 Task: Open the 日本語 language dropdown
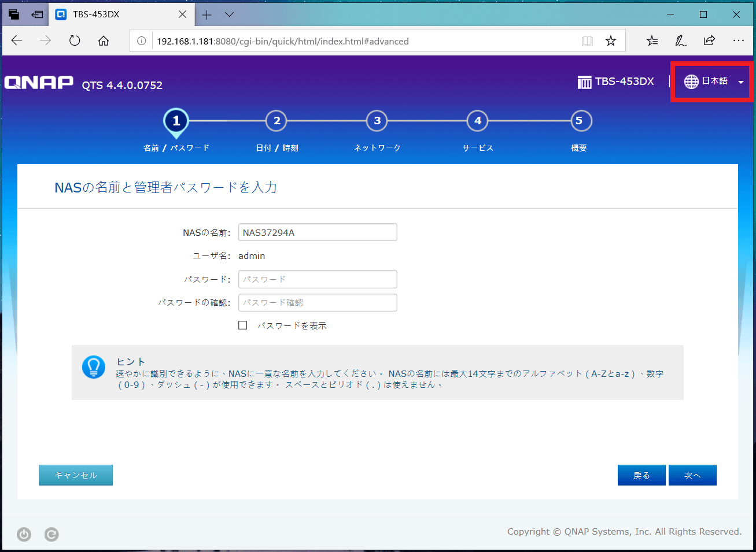(x=714, y=81)
